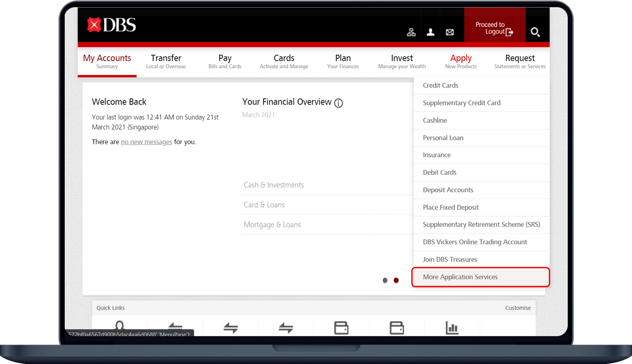Screen dimensions: 632x364
Task: Expand Card & Loans section
Action: coord(264,205)
